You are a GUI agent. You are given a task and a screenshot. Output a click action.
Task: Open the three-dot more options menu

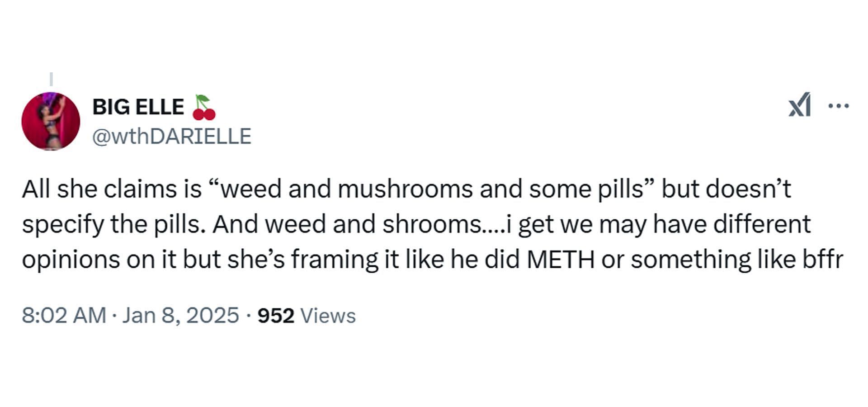(839, 106)
